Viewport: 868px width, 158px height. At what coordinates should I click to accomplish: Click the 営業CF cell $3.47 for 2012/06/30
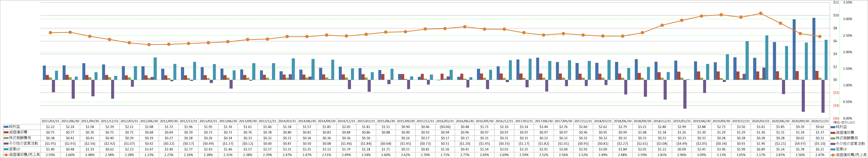coord(149,149)
